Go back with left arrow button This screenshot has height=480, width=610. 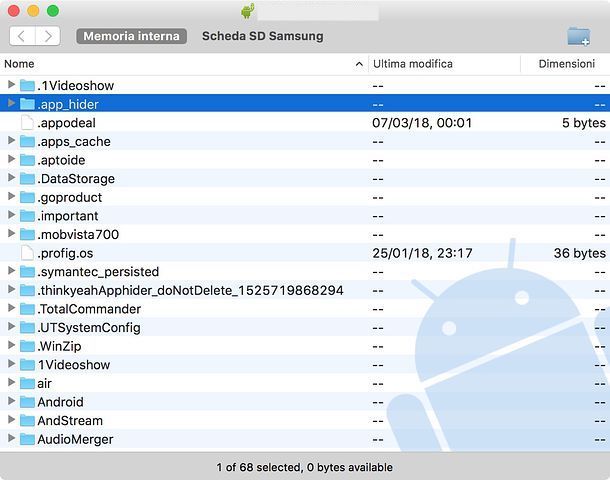pyautogui.click(x=22, y=36)
